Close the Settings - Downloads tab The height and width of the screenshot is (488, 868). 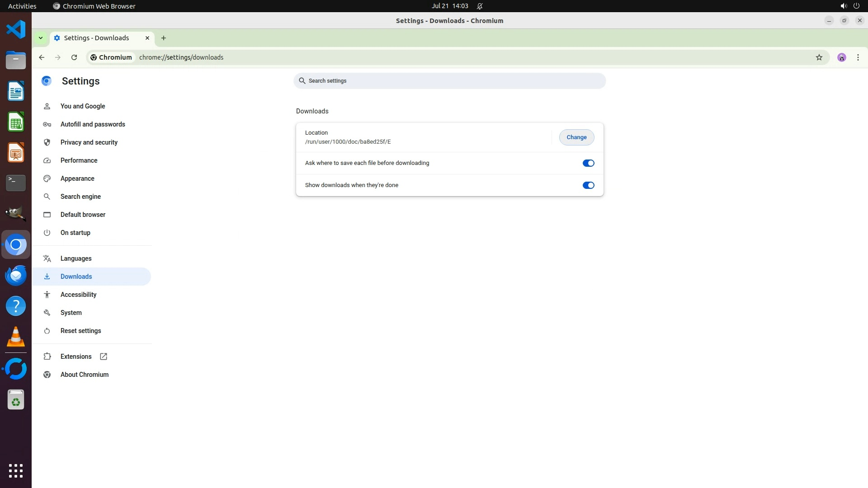coord(147,38)
